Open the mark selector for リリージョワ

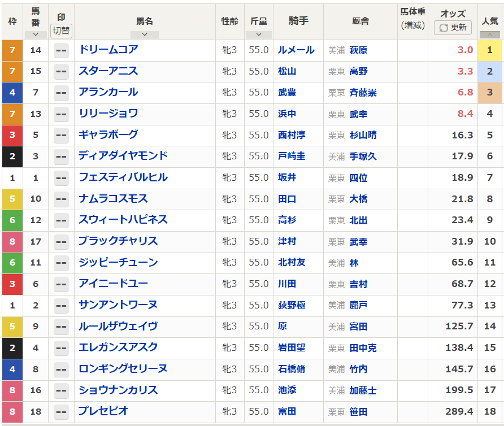[x=61, y=114]
